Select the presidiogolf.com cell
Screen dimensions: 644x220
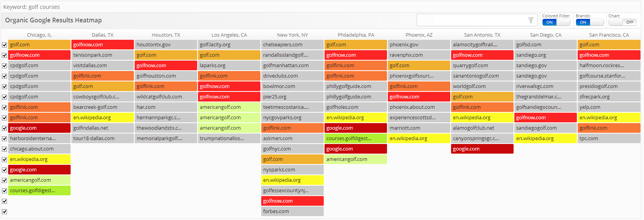(609, 86)
